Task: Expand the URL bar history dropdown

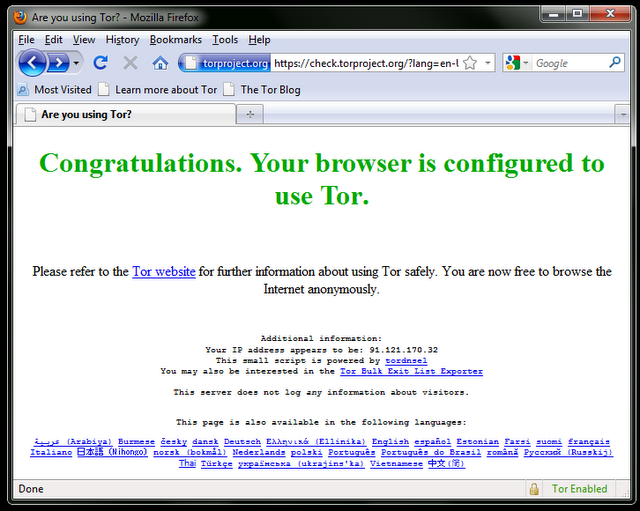Action: click(488, 63)
